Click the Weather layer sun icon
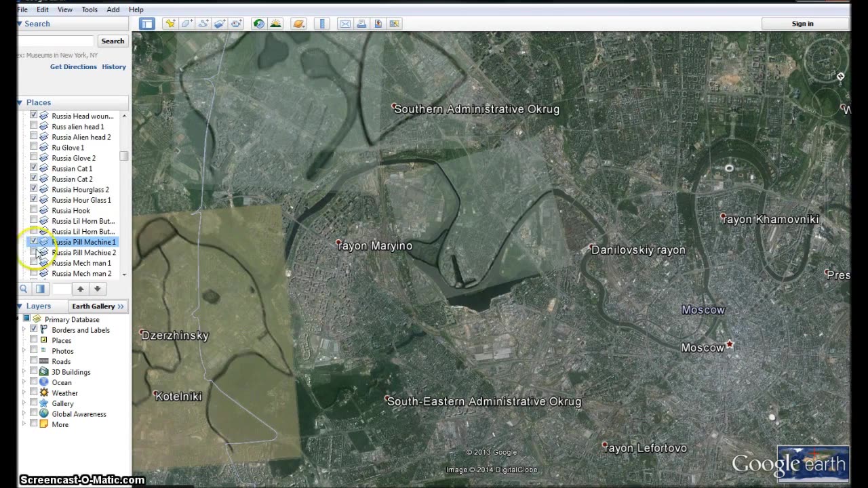This screenshot has width=868, height=488. tap(44, 393)
